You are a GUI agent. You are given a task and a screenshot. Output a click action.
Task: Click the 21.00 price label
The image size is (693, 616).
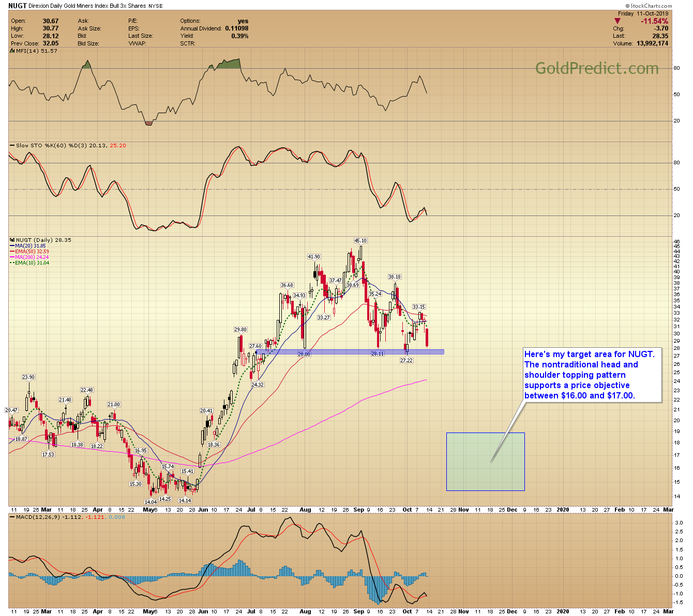point(114,404)
